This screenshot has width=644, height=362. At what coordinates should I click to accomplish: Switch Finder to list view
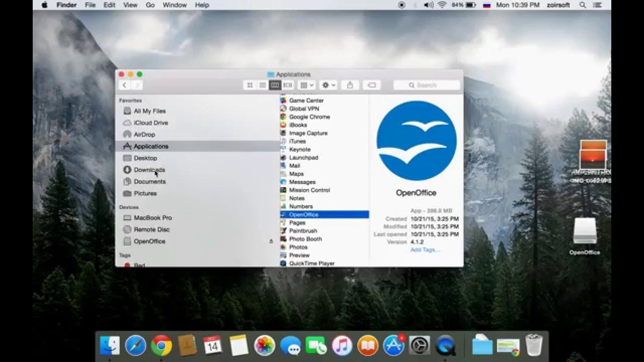[x=262, y=85]
